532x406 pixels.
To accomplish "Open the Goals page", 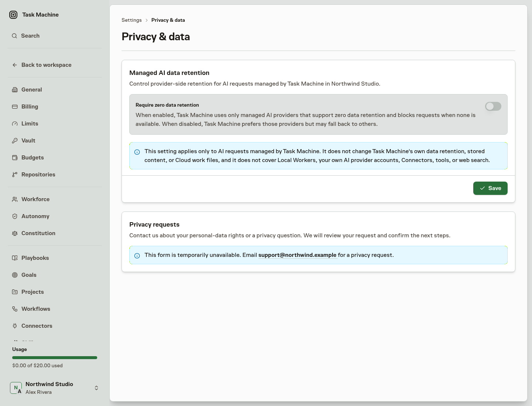I will click(x=55, y=275).
